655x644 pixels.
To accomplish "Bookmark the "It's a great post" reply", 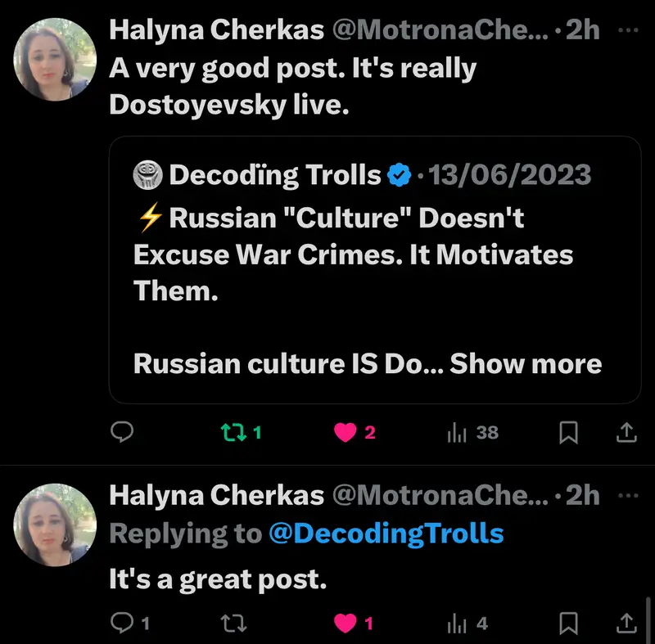I will coord(568,624).
